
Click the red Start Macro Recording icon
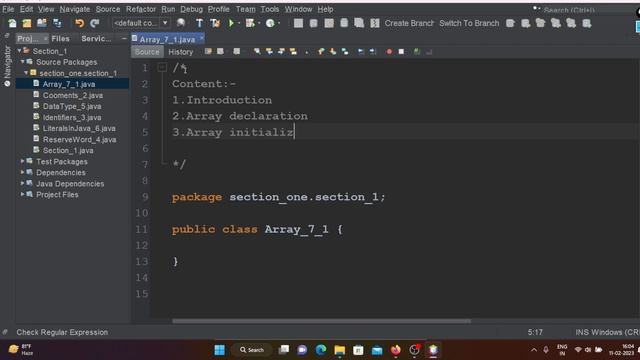pyautogui.click(x=389, y=52)
